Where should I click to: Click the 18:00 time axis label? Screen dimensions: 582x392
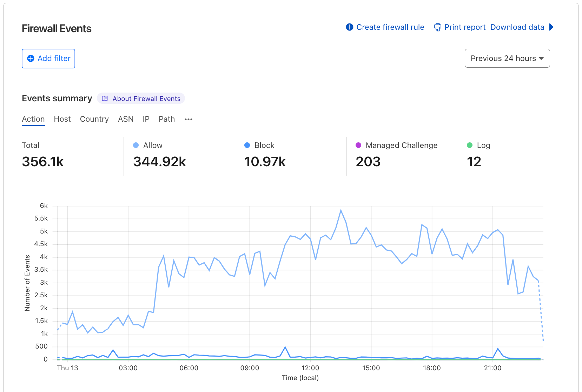(x=432, y=368)
